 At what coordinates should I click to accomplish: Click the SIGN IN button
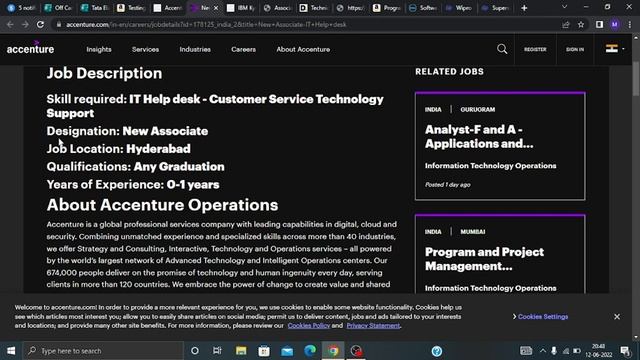[575, 49]
